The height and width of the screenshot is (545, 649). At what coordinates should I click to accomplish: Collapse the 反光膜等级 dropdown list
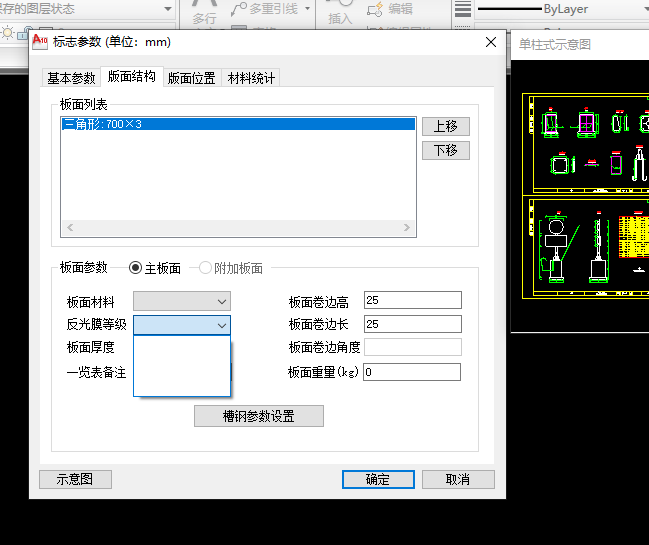(221, 325)
